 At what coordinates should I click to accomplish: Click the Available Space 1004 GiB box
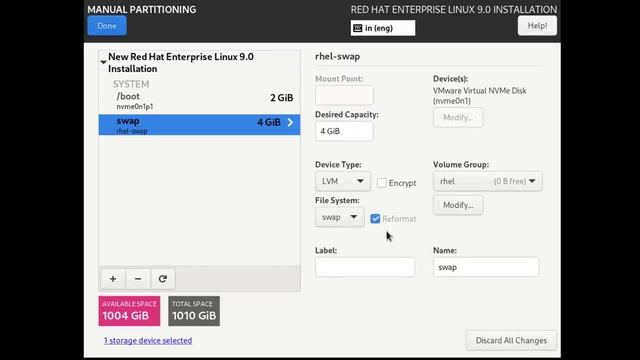pyautogui.click(x=129, y=311)
